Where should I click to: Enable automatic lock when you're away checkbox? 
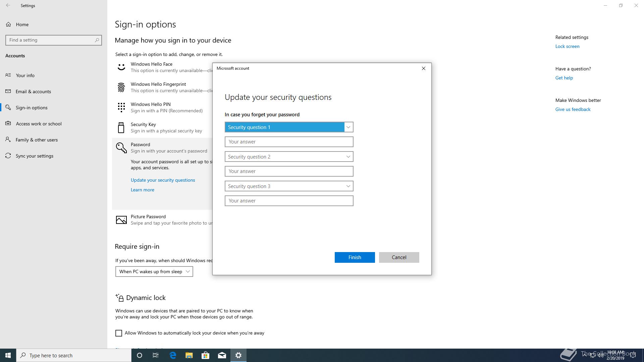pyautogui.click(x=119, y=333)
